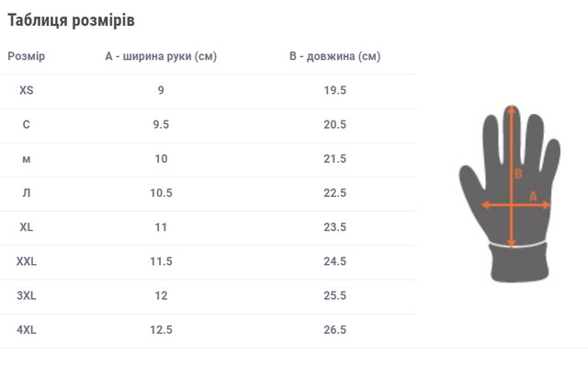
Task: Click the width value 12.5
Action: [161, 329]
